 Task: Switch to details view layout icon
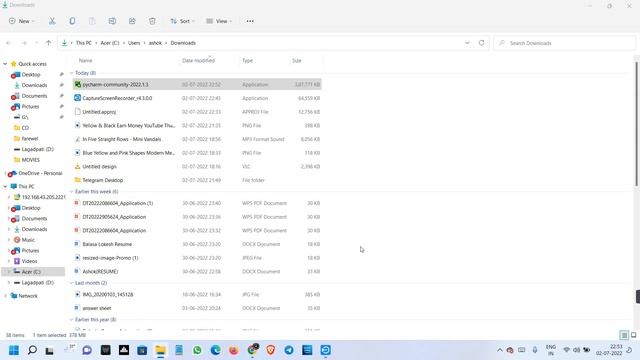point(624,335)
